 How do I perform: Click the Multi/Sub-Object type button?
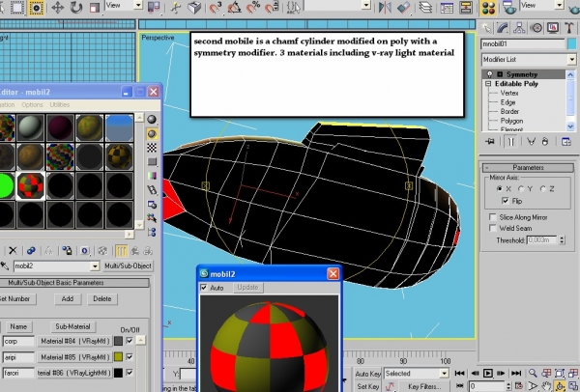pyautogui.click(x=128, y=266)
